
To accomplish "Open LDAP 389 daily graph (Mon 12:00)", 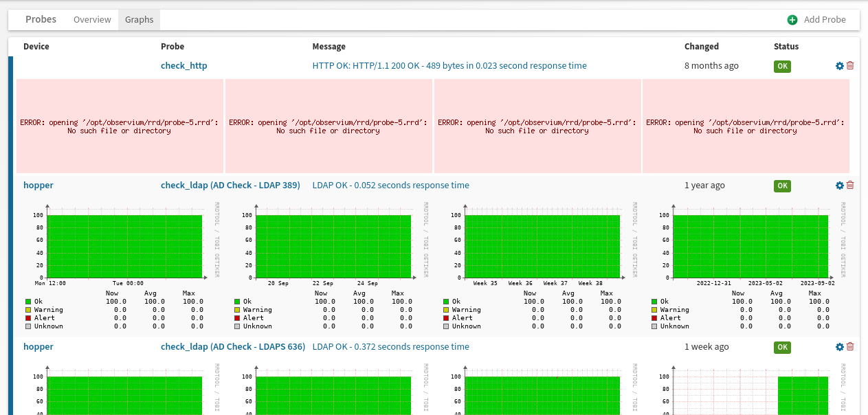I will (x=120, y=266).
